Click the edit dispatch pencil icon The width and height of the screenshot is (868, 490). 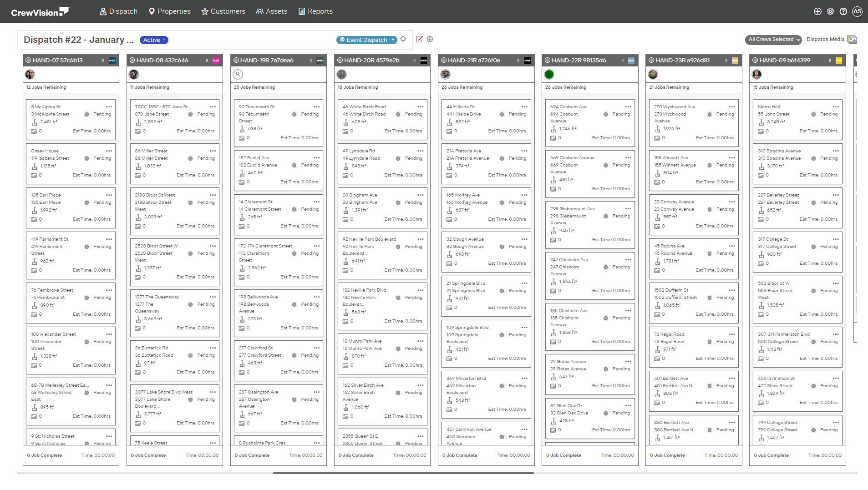pos(419,39)
